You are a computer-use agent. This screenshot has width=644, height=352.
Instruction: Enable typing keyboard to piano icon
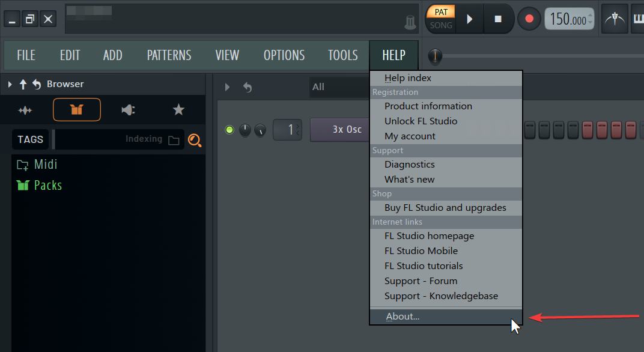639,19
